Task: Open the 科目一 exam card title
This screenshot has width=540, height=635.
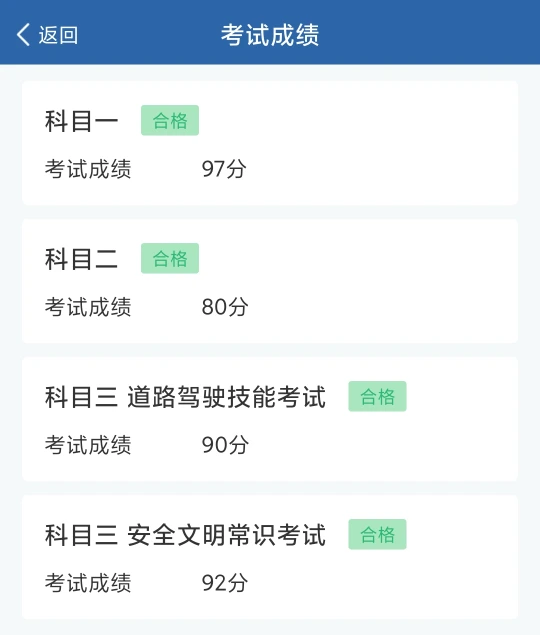Action: click(81, 121)
